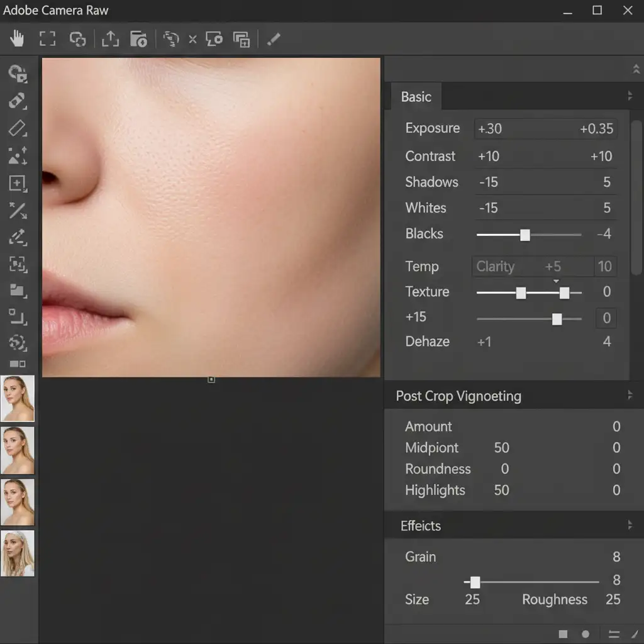
Task: Collapse the Basic panel using its arrow
Action: [630, 96]
